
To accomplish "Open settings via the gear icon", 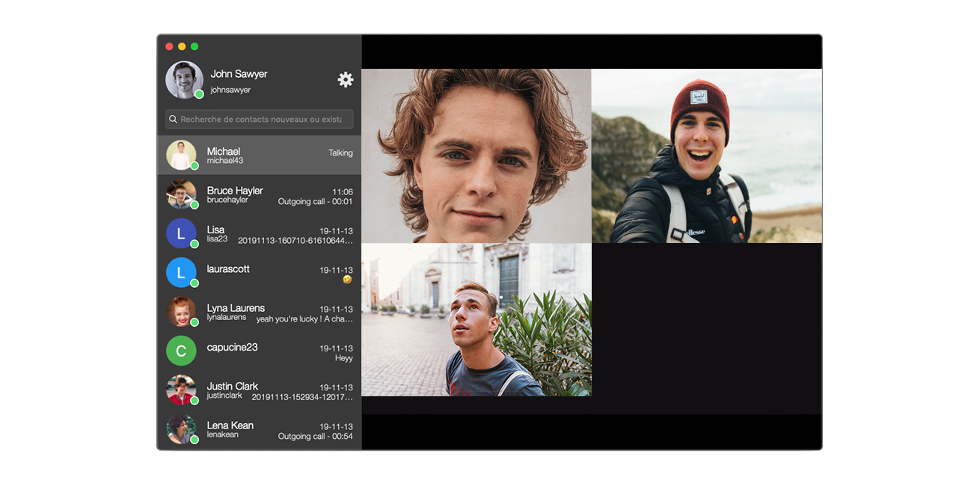I will (x=345, y=79).
